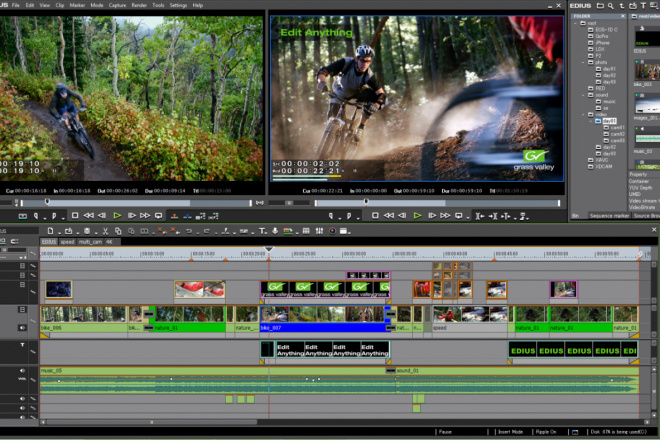Viewport: 660px width, 440px height.
Task: Open the File menu
Action: coord(16,5)
